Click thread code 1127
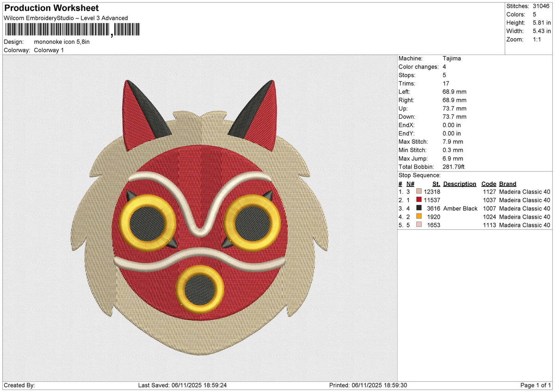 coord(489,192)
